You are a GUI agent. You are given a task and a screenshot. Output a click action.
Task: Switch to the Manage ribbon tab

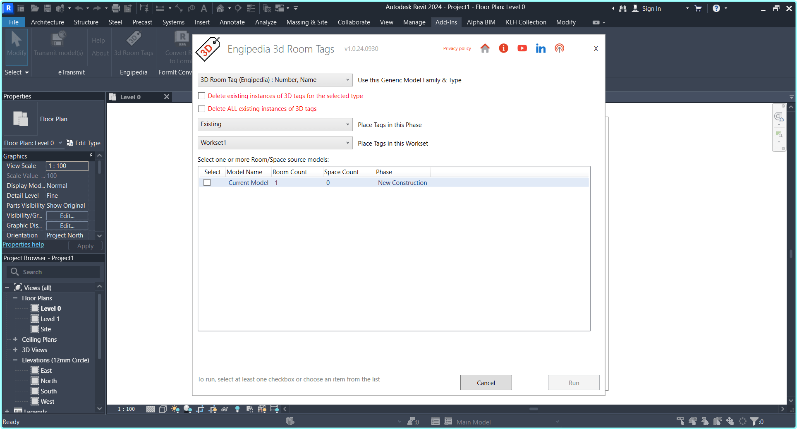tap(414, 22)
